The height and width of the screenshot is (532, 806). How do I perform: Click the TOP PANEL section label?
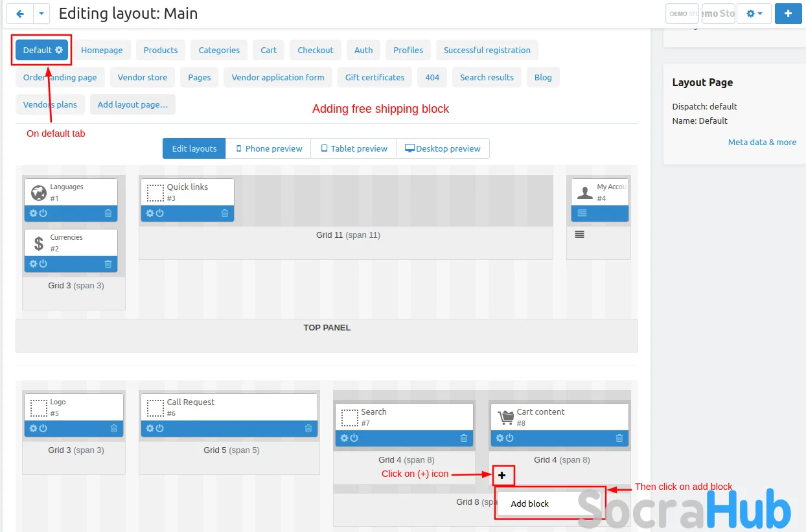pos(327,327)
